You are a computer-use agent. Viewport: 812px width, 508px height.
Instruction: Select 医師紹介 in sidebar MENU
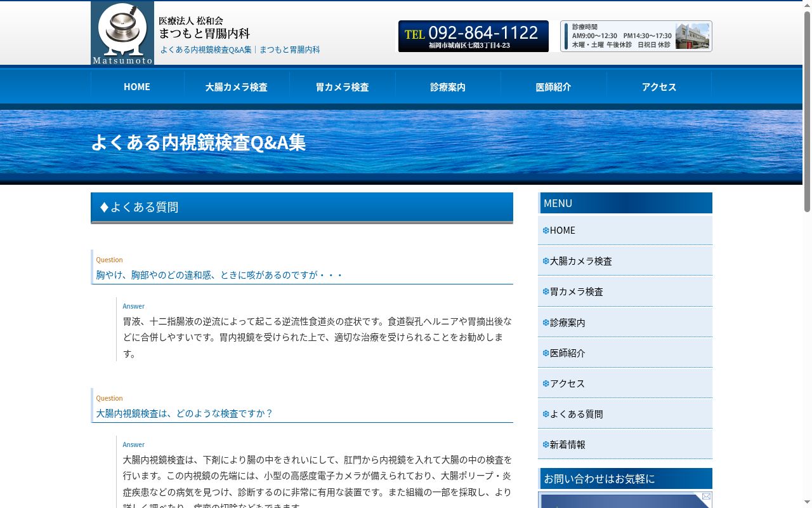coord(625,353)
